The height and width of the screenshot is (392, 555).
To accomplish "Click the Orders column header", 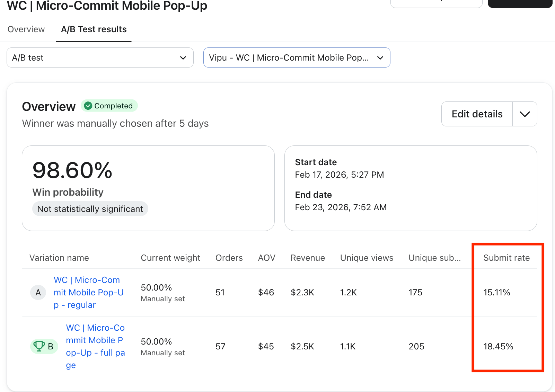I will (x=229, y=258).
